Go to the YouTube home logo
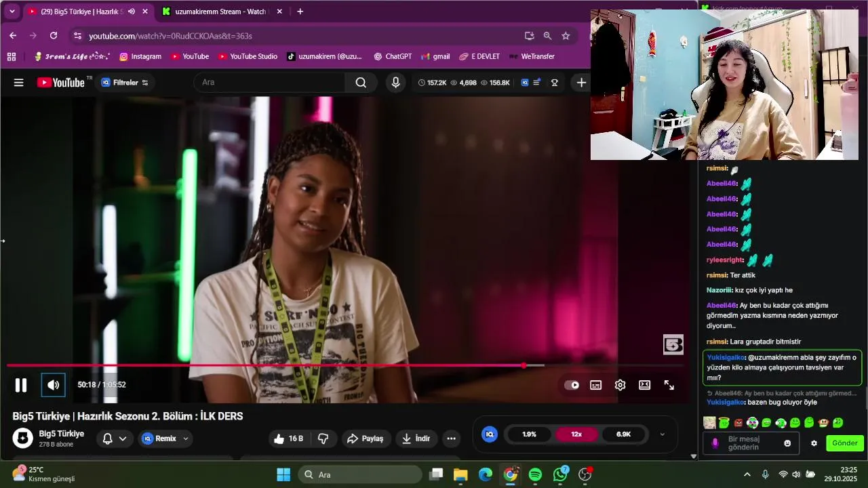This screenshot has height=488, width=868. coord(61,83)
